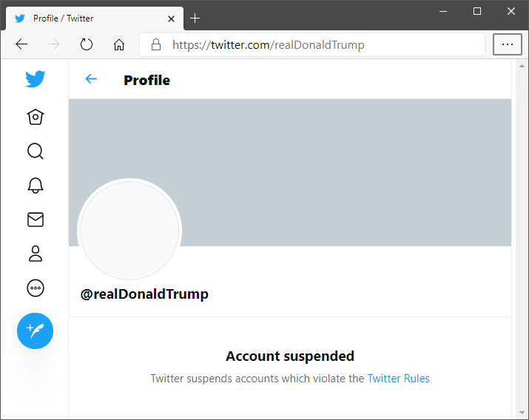Open browser settings ellipsis menu
Screen dimensions: 529x420
507,44
